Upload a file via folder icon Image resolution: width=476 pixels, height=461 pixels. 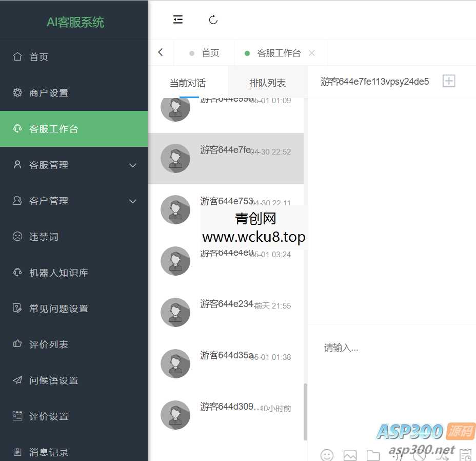[x=373, y=455]
